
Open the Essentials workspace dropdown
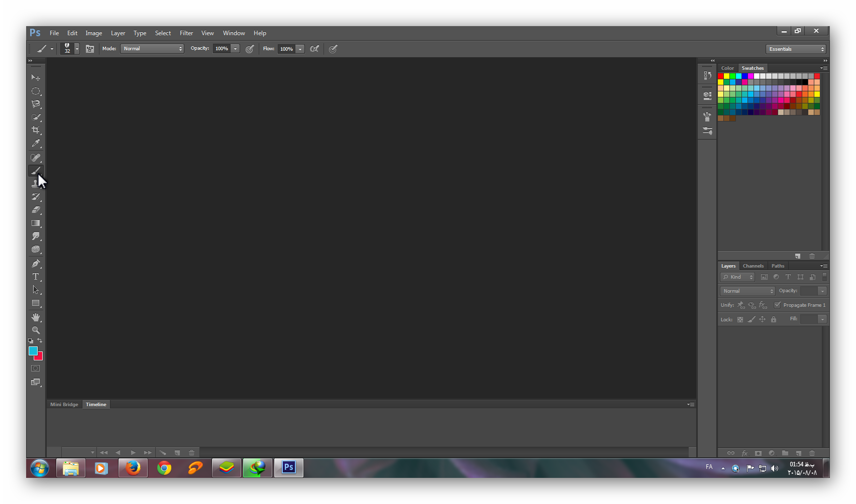coord(796,49)
